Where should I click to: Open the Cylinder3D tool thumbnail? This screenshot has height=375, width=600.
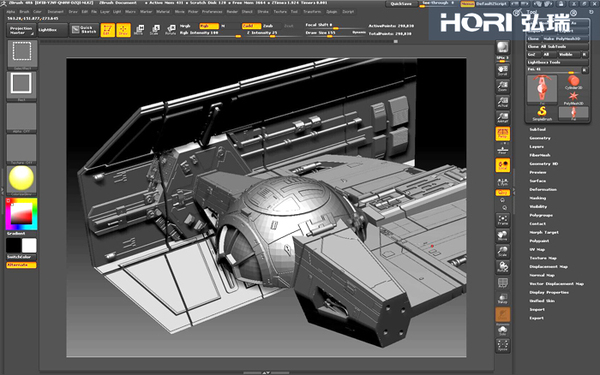(573, 82)
